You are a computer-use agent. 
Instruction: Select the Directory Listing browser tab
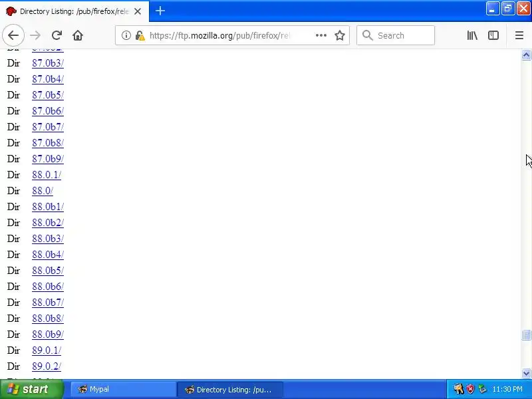pyautogui.click(x=74, y=11)
